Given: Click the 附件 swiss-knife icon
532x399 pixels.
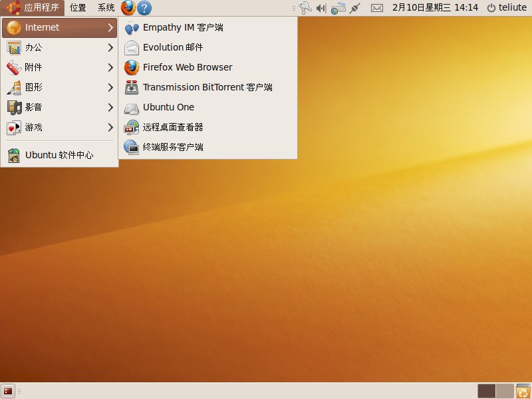Looking at the screenshot, I should coord(14,68).
